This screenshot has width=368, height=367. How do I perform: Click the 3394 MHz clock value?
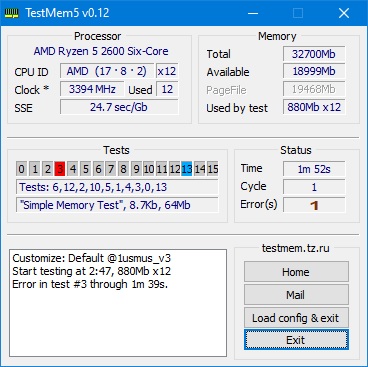(92, 89)
